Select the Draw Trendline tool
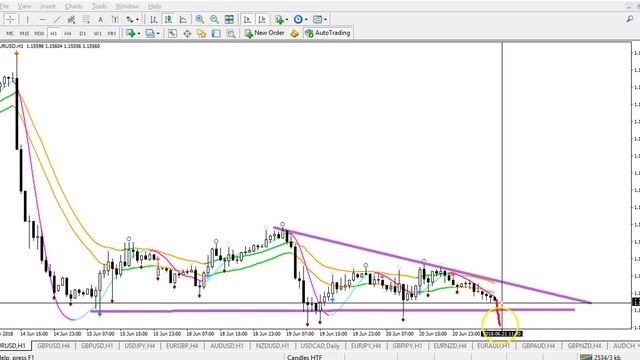This screenshot has width=640, height=360. coord(57,19)
